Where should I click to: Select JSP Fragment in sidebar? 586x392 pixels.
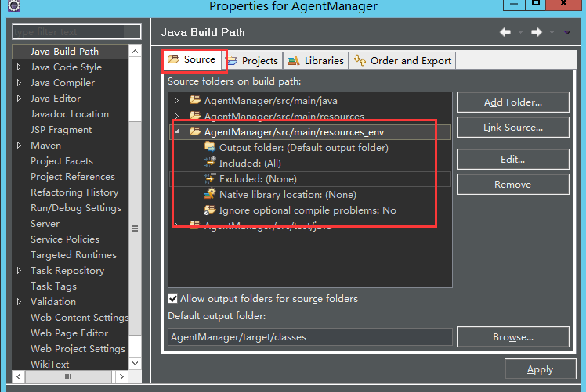pyautogui.click(x=61, y=130)
